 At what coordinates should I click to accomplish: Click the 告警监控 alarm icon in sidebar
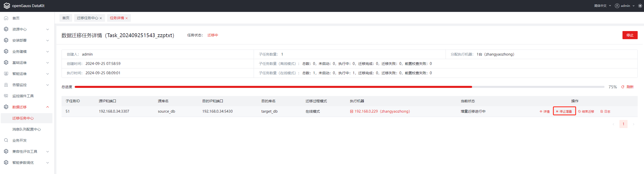click(x=6, y=85)
